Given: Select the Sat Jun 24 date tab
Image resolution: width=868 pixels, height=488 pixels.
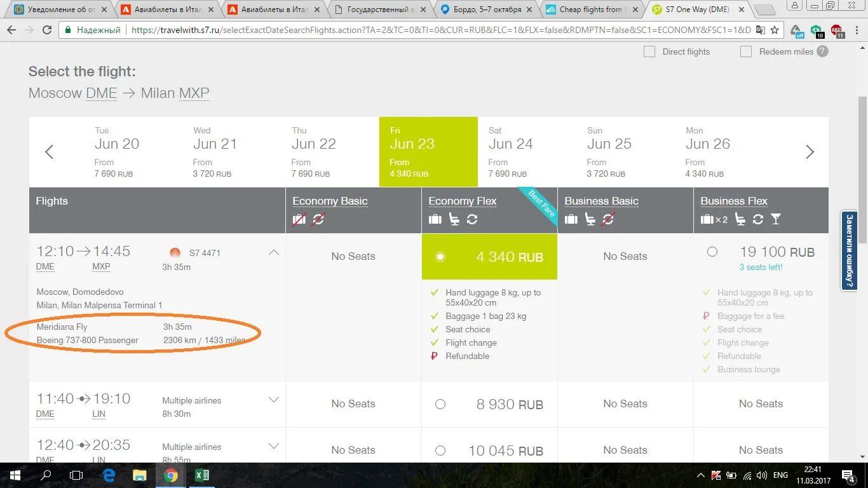Looking at the screenshot, I should 527,152.
